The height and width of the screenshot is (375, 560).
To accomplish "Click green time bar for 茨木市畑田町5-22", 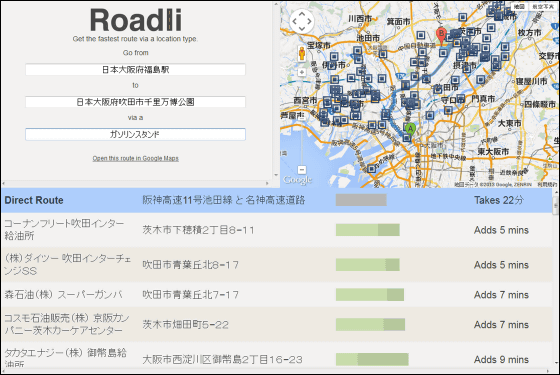I will click(x=370, y=325).
